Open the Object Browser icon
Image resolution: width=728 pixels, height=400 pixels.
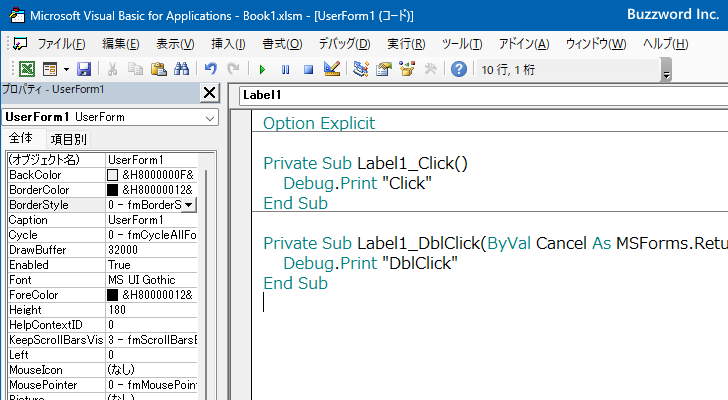[407, 69]
